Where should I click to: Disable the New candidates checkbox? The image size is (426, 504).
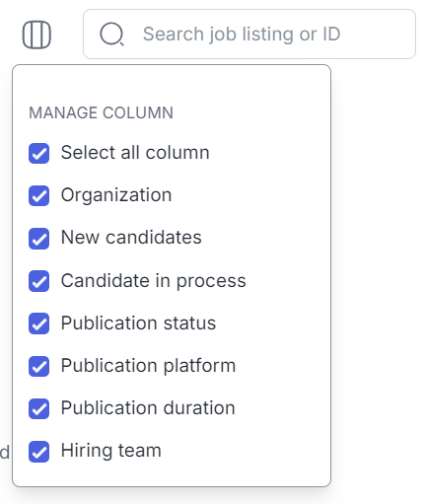coord(38,239)
